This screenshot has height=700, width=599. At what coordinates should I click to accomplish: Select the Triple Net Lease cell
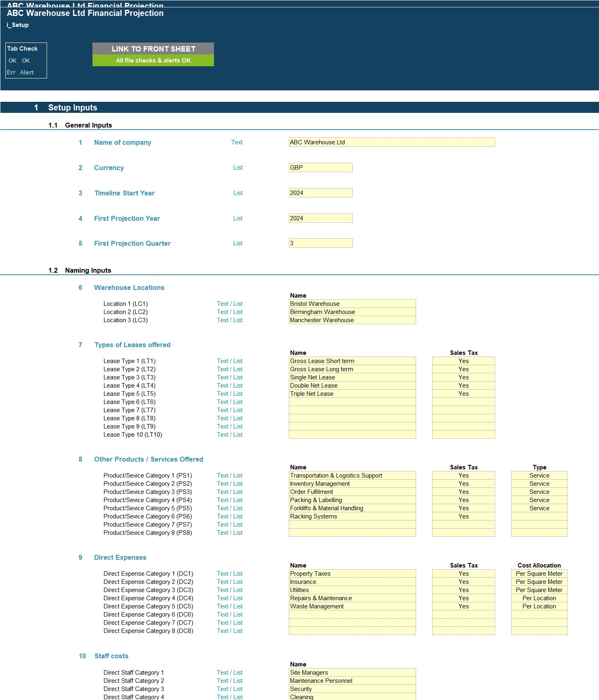[352, 394]
